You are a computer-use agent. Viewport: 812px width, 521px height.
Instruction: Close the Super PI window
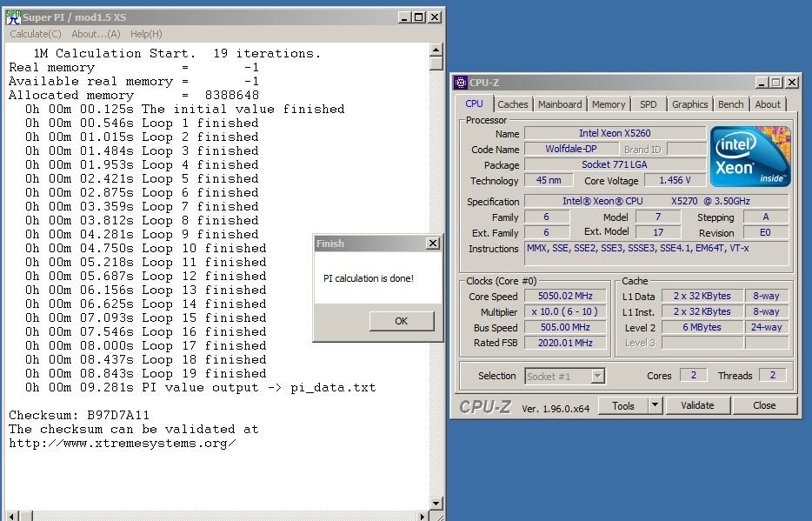coord(435,17)
